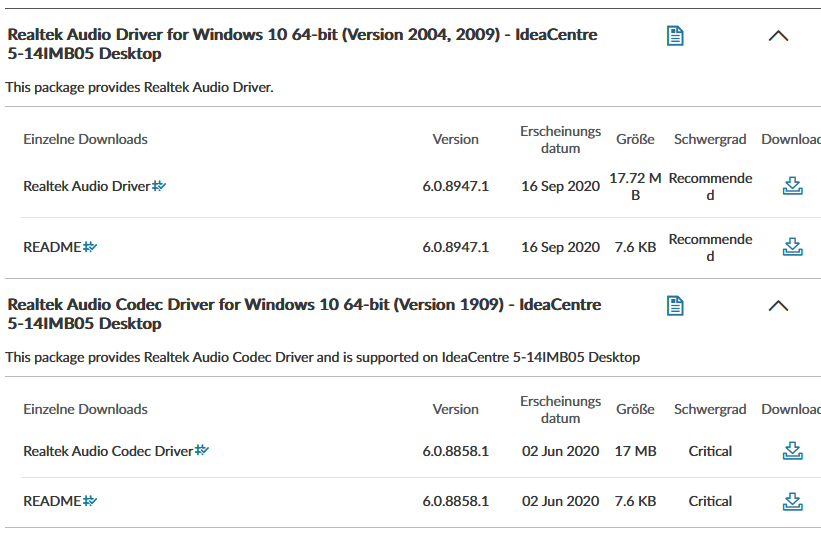Click checksum icon beside Realtek Audio Driver

tap(159, 186)
